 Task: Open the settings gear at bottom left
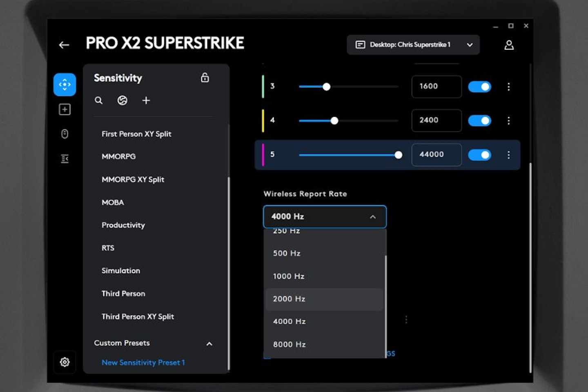[65, 362]
